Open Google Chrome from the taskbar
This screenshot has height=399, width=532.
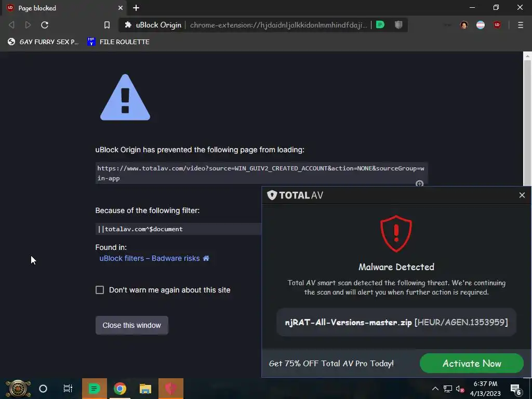click(x=120, y=389)
